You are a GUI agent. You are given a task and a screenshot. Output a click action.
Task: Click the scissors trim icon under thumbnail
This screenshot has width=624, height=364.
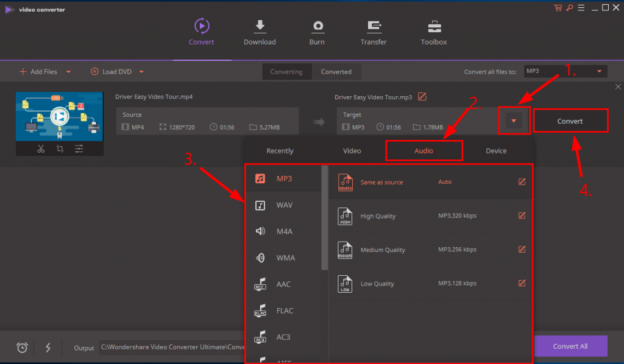tap(41, 149)
